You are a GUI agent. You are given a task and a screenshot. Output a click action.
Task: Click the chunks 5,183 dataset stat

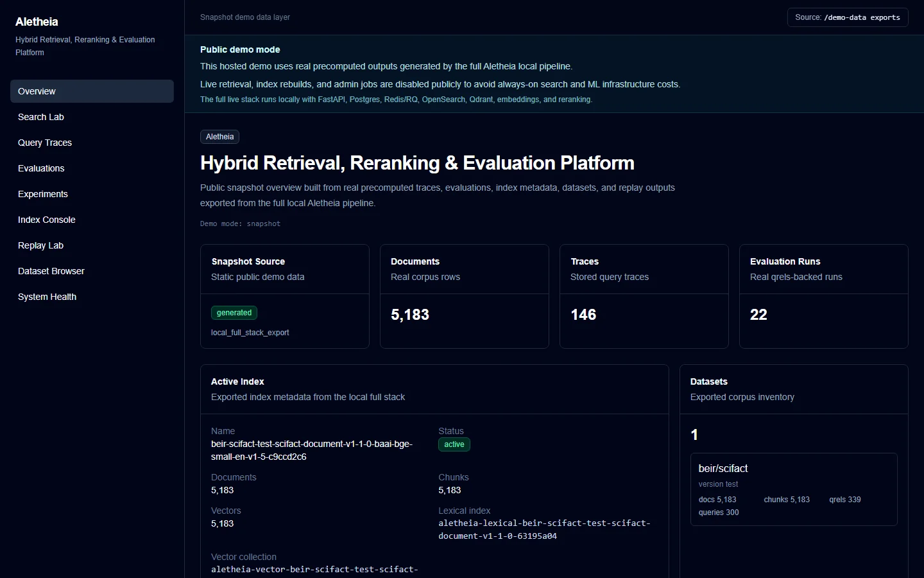click(x=787, y=500)
